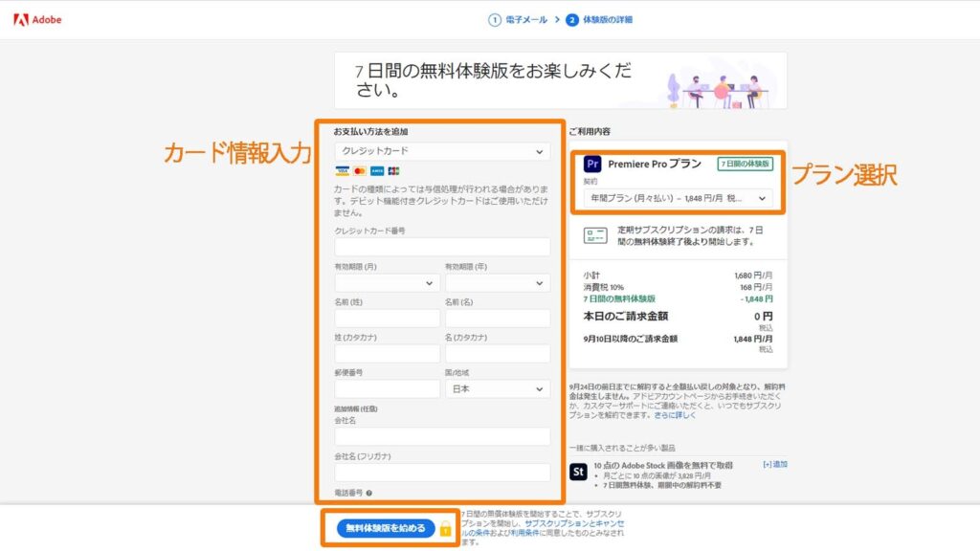Click the 郵便番号 input field
This screenshot has width=980, height=551.
pyautogui.click(x=387, y=388)
